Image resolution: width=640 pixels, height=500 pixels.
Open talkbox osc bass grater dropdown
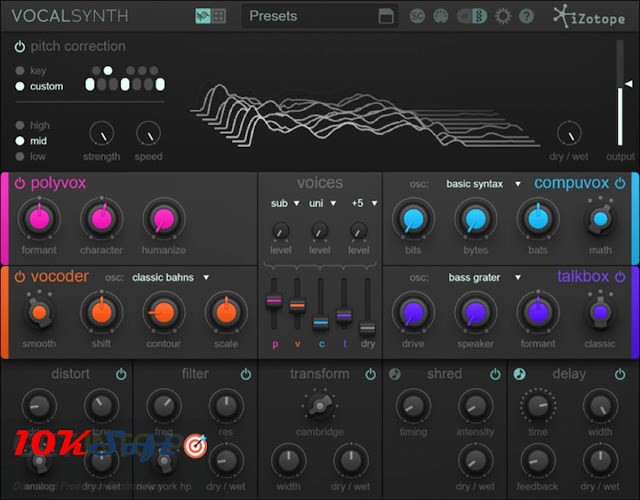point(484,278)
